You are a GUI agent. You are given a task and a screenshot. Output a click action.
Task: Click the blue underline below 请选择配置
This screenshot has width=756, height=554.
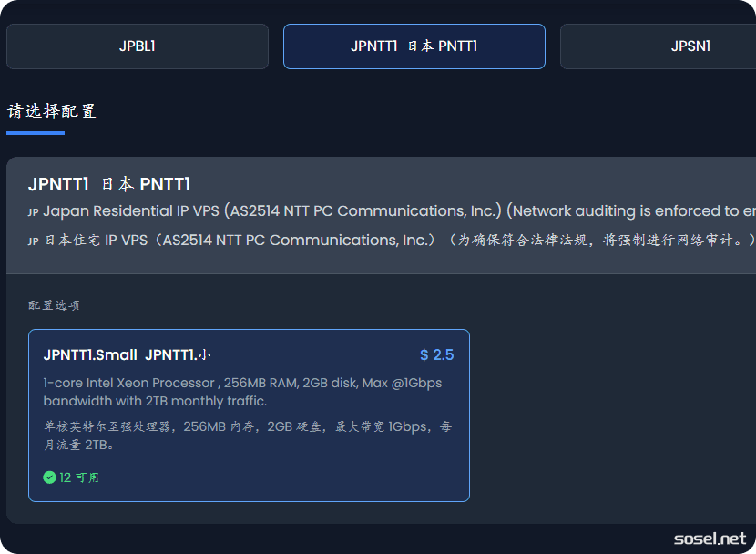click(36, 133)
